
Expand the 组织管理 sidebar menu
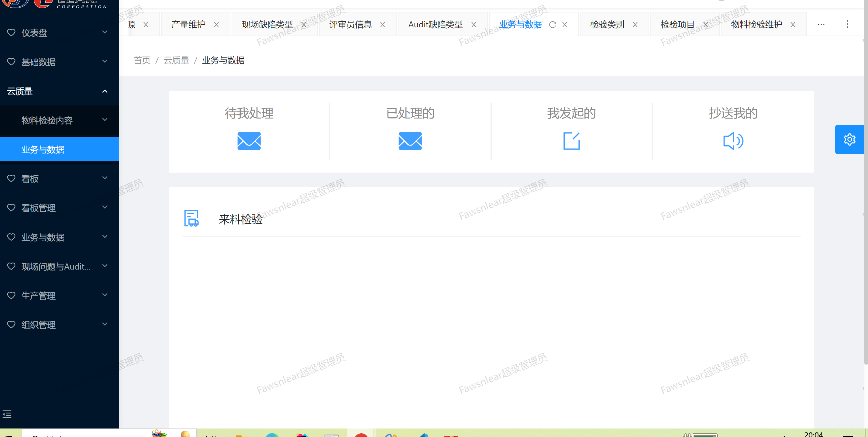coord(105,324)
